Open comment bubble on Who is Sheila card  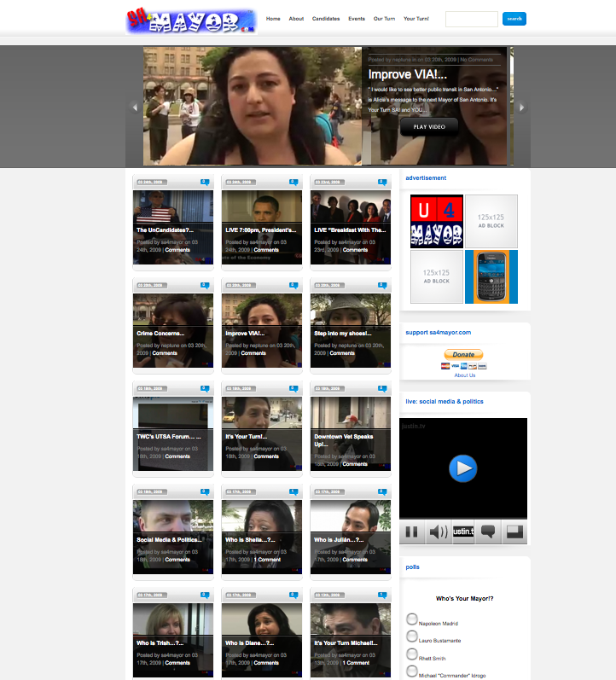[x=293, y=491]
